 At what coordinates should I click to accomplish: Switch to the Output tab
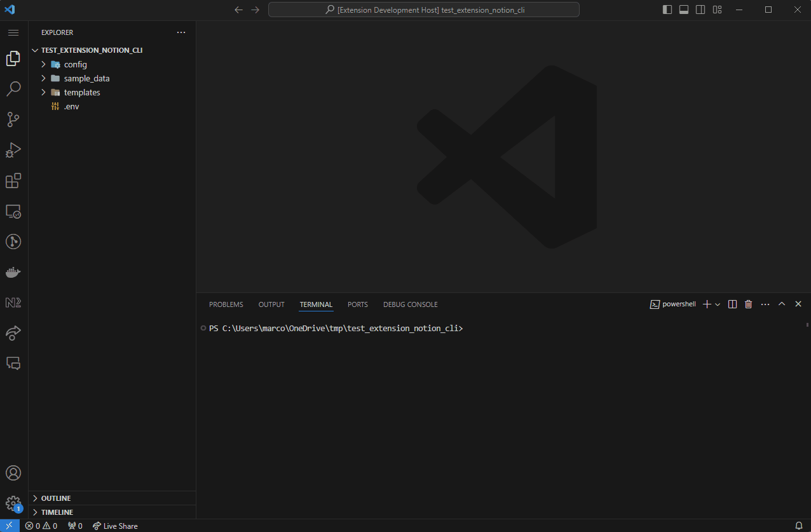click(271, 304)
